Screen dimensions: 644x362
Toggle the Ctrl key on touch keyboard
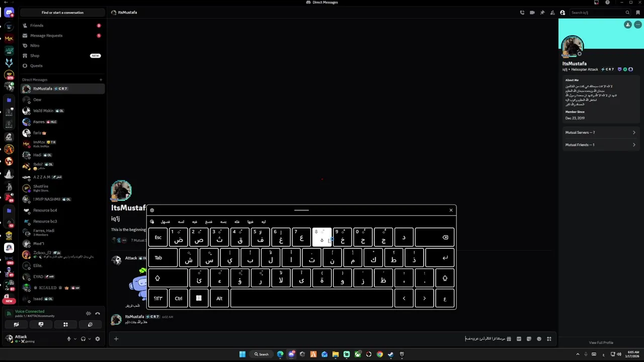tap(179, 299)
